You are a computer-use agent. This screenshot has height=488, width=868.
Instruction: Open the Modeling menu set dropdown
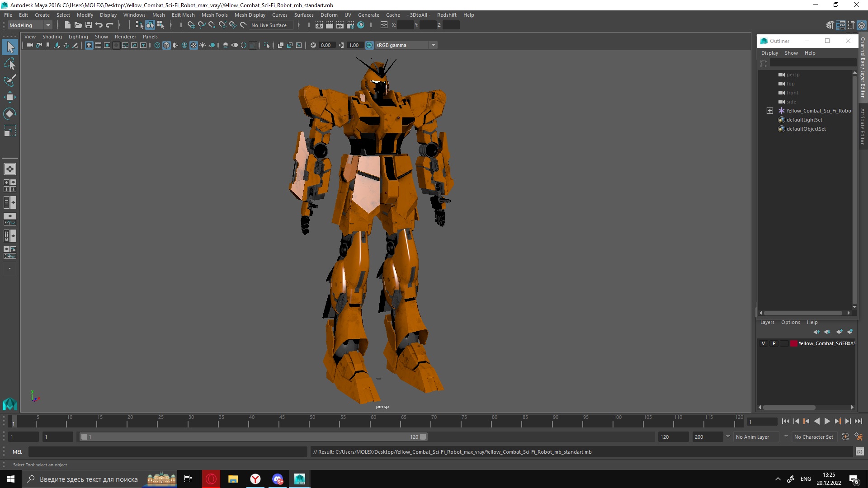point(30,25)
